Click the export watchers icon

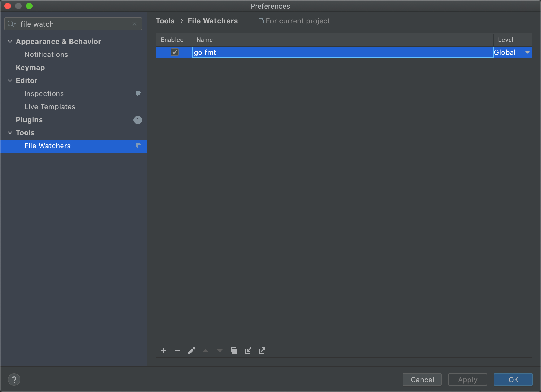pos(262,351)
